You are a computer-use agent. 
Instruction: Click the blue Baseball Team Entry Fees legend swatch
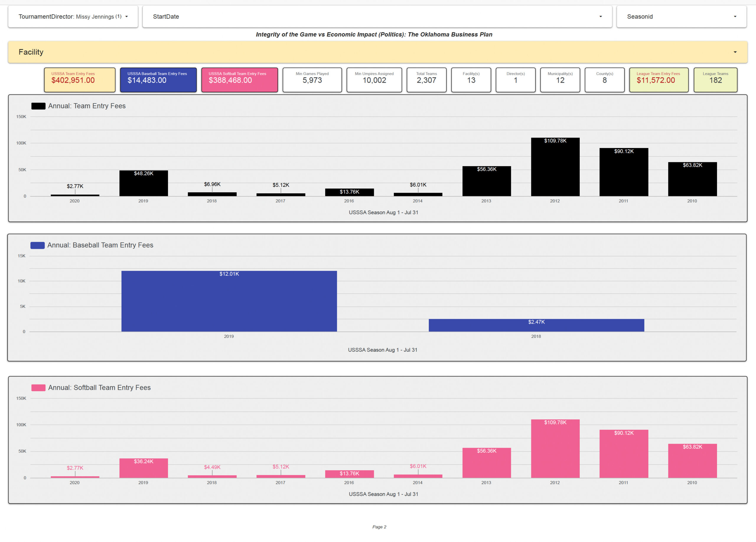37,245
